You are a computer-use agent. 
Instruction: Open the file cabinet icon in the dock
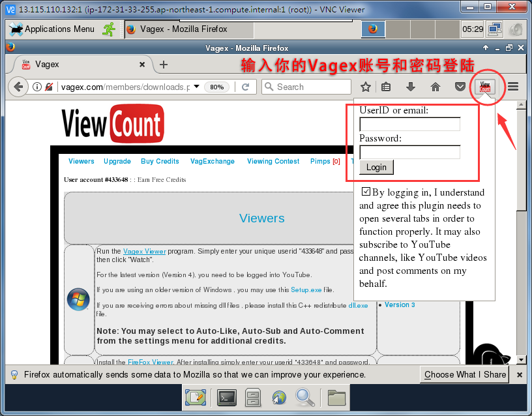253,397
